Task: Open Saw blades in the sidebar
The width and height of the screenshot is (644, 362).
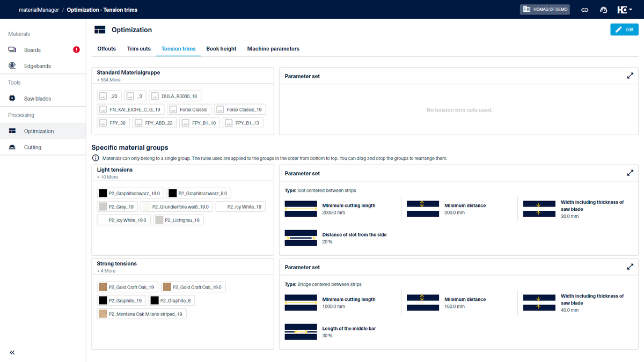Action: point(37,99)
